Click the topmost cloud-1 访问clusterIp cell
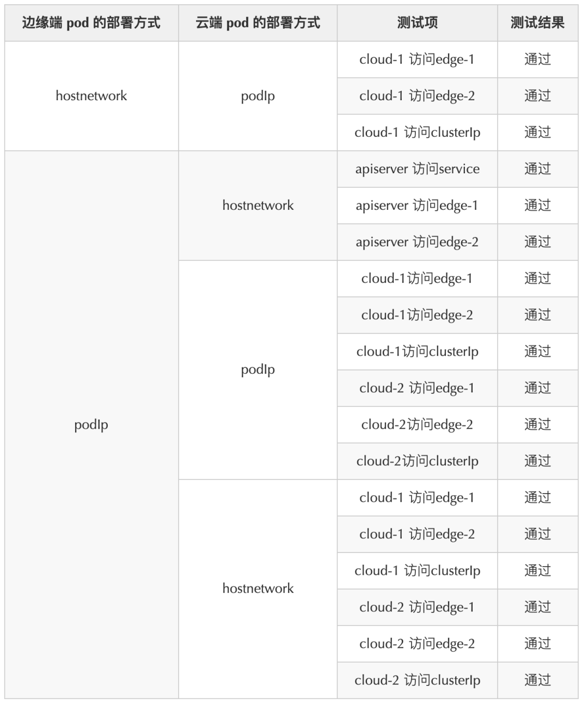Image resolution: width=588 pixels, height=705 pixels. pyautogui.click(x=417, y=132)
